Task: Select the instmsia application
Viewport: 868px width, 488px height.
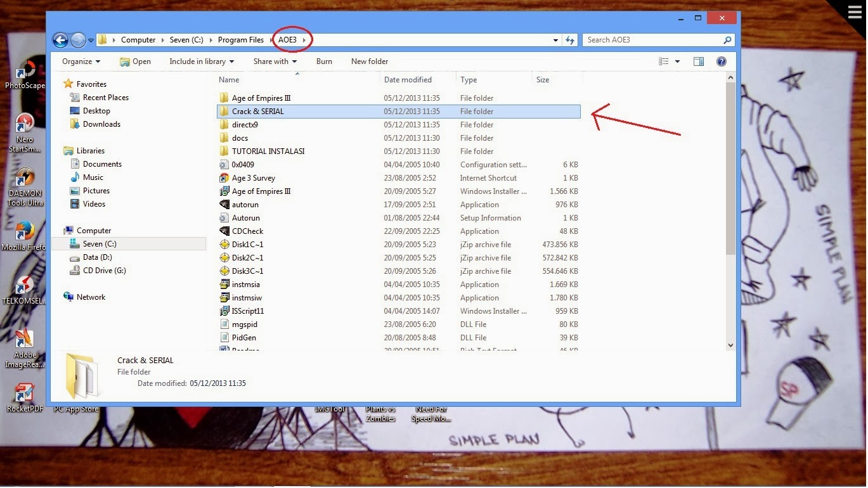Action: tap(398, 285)
